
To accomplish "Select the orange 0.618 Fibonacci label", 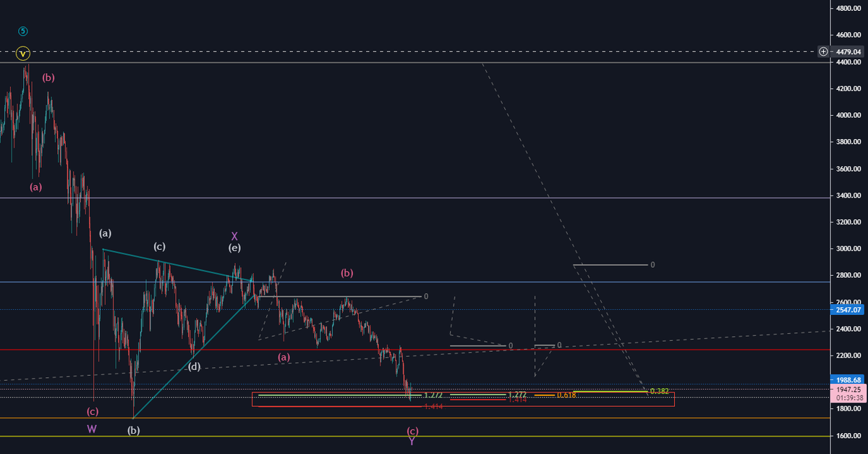I will coord(566,395).
